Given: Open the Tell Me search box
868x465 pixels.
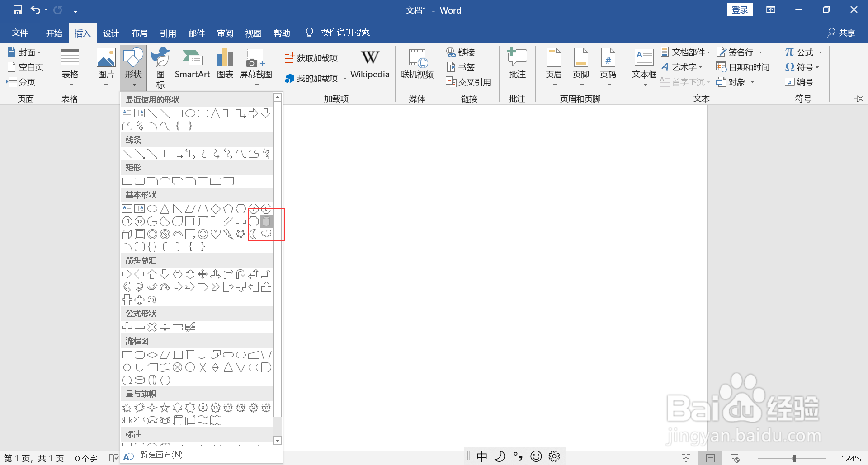Looking at the screenshot, I should (345, 33).
